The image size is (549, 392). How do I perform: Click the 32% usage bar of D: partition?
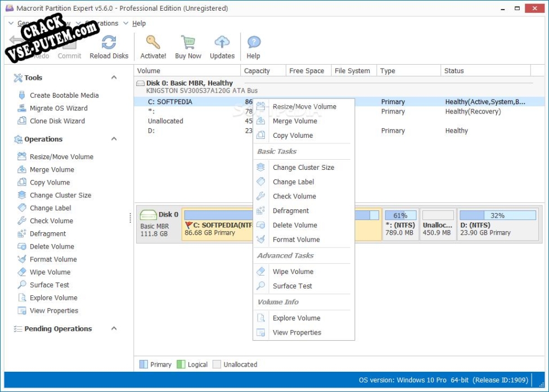pyautogui.click(x=497, y=215)
